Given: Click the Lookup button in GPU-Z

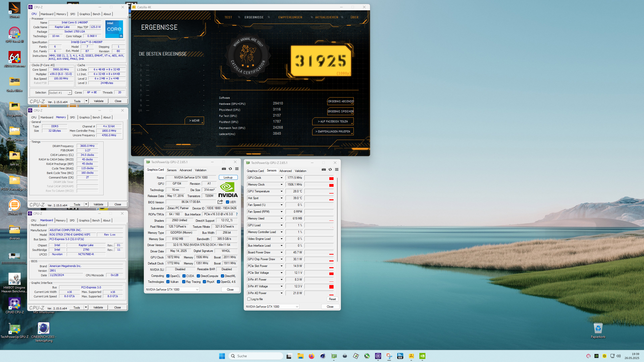Looking at the screenshot, I should point(228,177).
